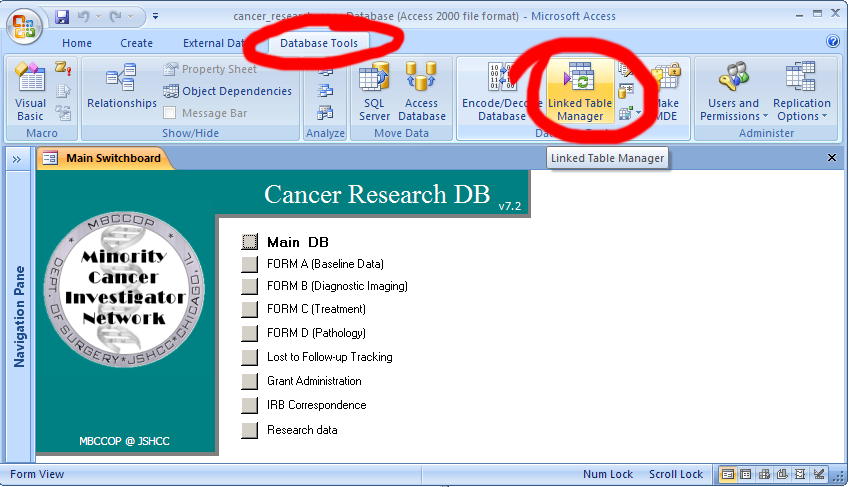
Task: Show Object Dependencies pane
Action: [x=227, y=91]
